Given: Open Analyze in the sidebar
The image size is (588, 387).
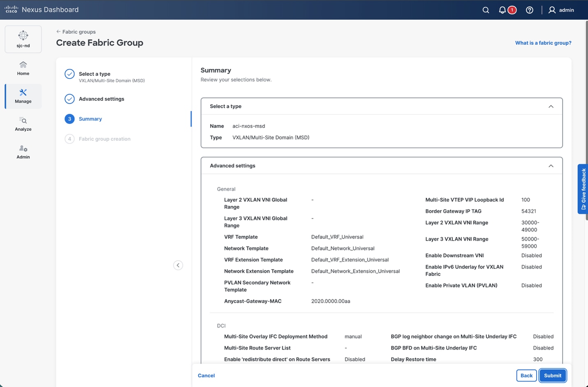Looking at the screenshot, I should point(23,124).
